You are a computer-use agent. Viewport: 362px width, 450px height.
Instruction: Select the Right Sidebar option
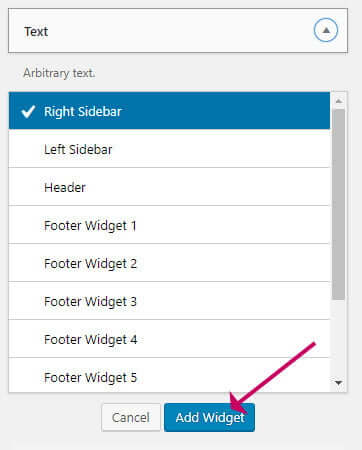pyautogui.click(x=169, y=111)
